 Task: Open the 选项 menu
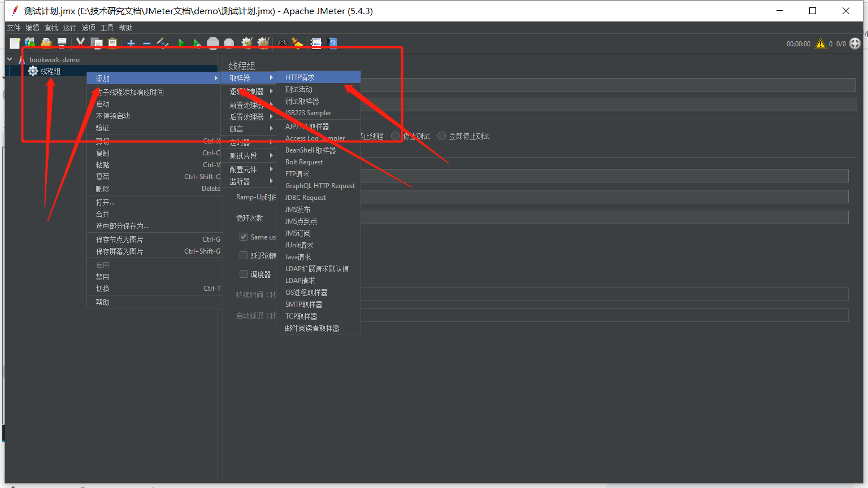pos(88,28)
